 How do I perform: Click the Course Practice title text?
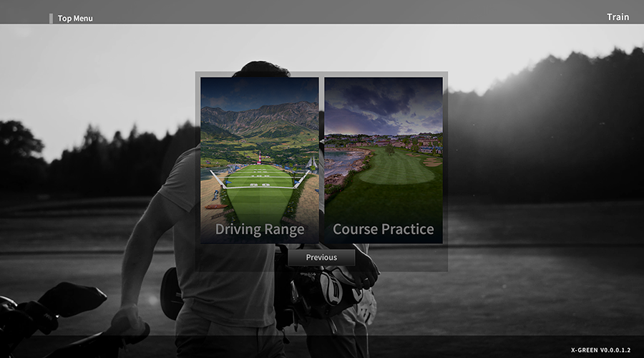pos(384,229)
